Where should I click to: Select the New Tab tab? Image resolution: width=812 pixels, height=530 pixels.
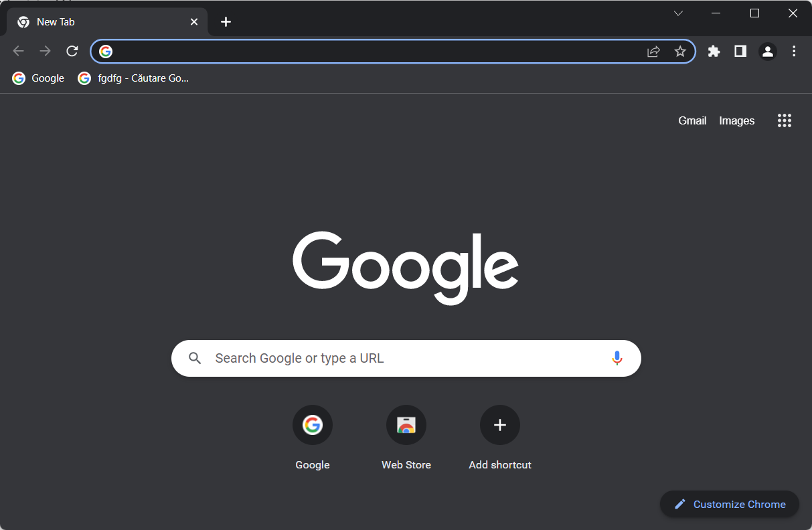[x=107, y=22]
